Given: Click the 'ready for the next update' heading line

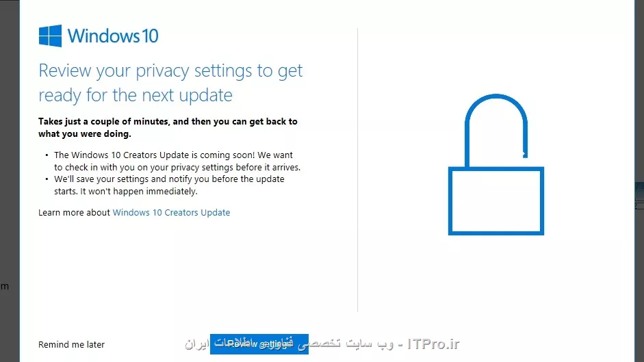Looking at the screenshot, I should pyautogui.click(x=136, y=95).
